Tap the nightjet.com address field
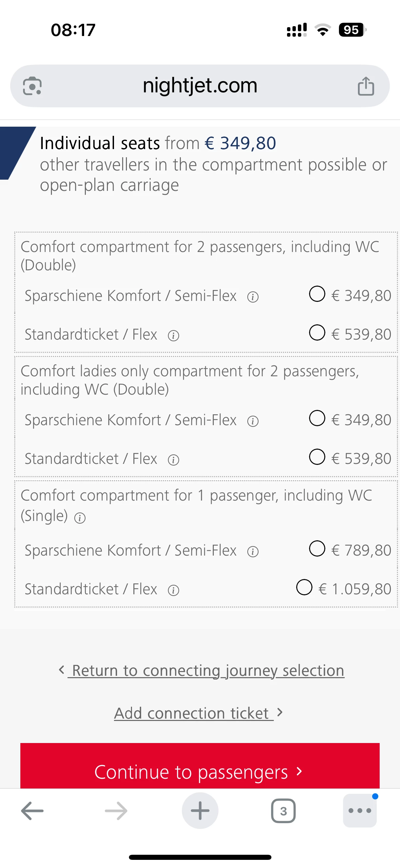This screenshot has width=400, height=868. (x=200, y=86)
